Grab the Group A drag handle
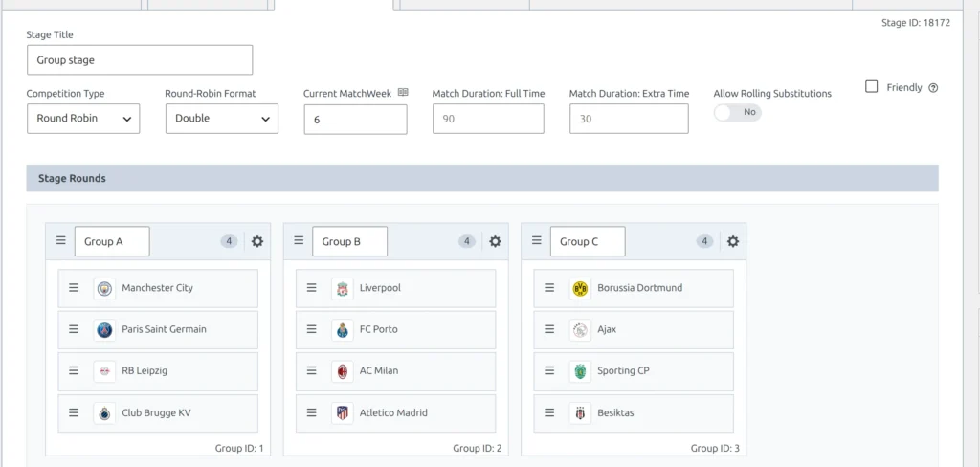This screenshot has height=467, width=980. [x=60, y=240]
